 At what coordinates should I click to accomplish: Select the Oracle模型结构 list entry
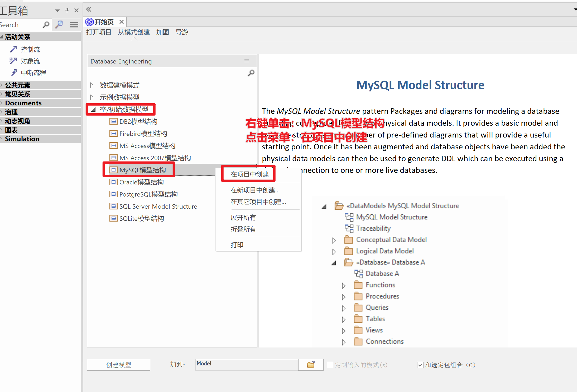click(141, 182)
